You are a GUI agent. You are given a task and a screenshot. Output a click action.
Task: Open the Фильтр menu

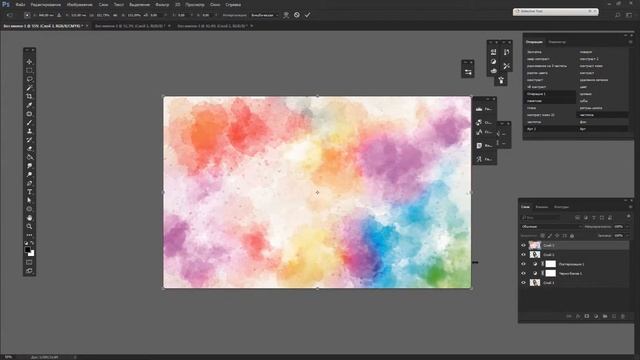pyautogui.click(x=162, y=5)
